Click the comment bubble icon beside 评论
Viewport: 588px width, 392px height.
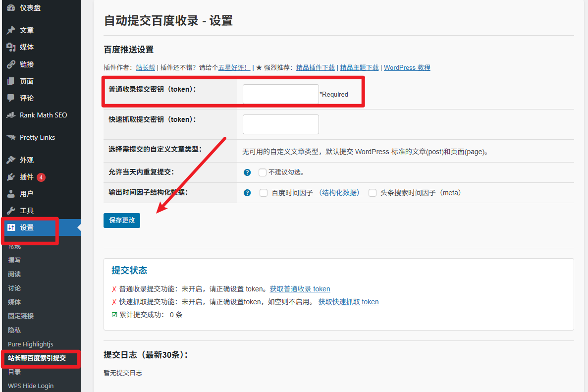[11, 98]
